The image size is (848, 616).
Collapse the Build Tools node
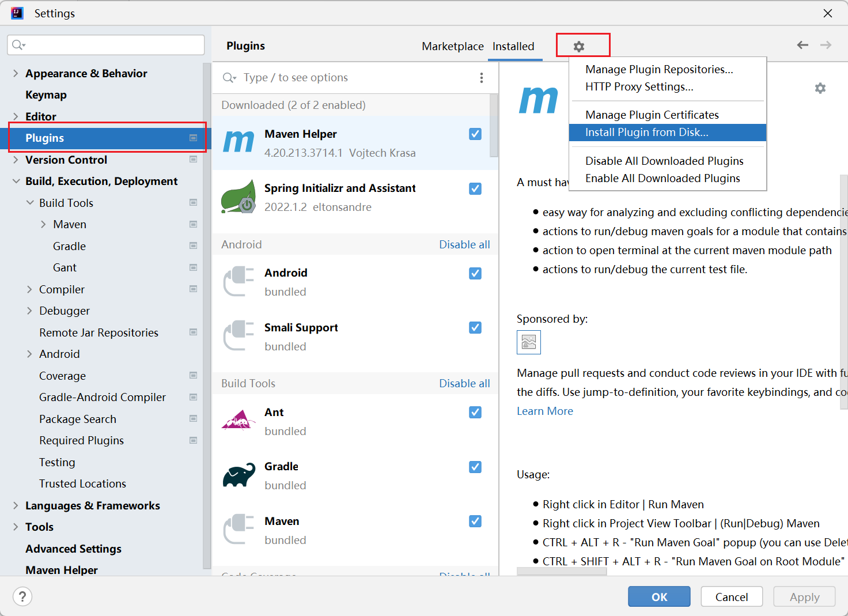point(30,203)
